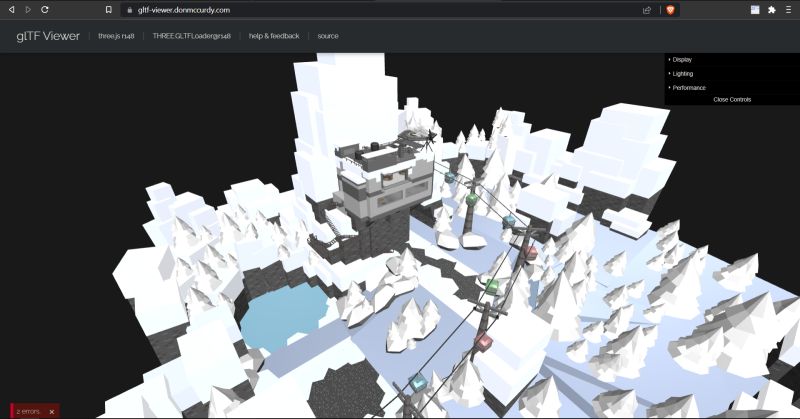Go back with the browser back arrow
The image size is (800, 419).
pyautogui.click(x=11, y=10)
